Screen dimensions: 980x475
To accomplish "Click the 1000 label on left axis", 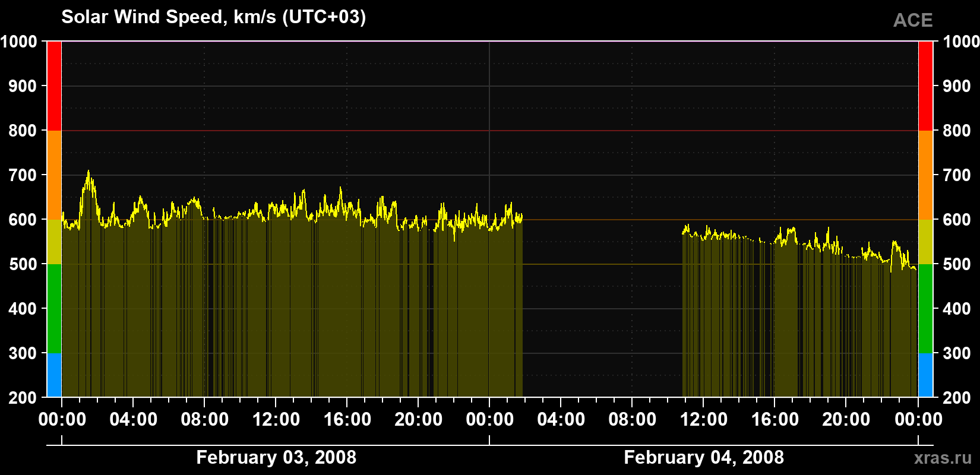I will [19, 42].
